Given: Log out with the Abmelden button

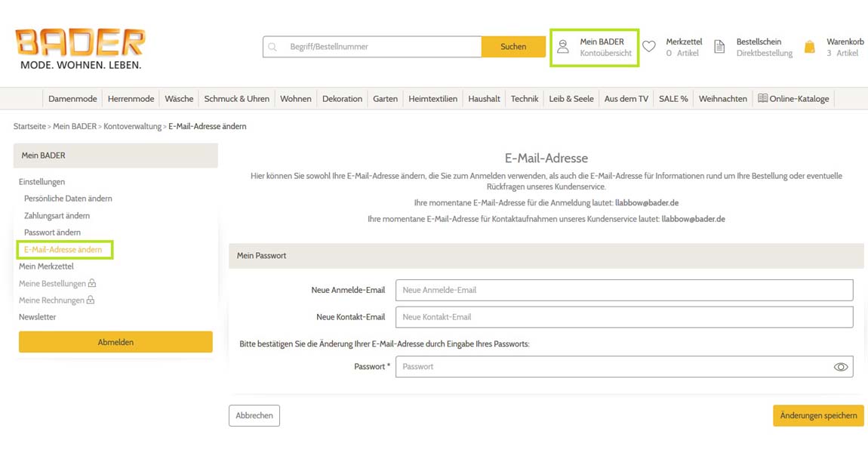Looking at the screenshot, I should click(x=115, y=342).
